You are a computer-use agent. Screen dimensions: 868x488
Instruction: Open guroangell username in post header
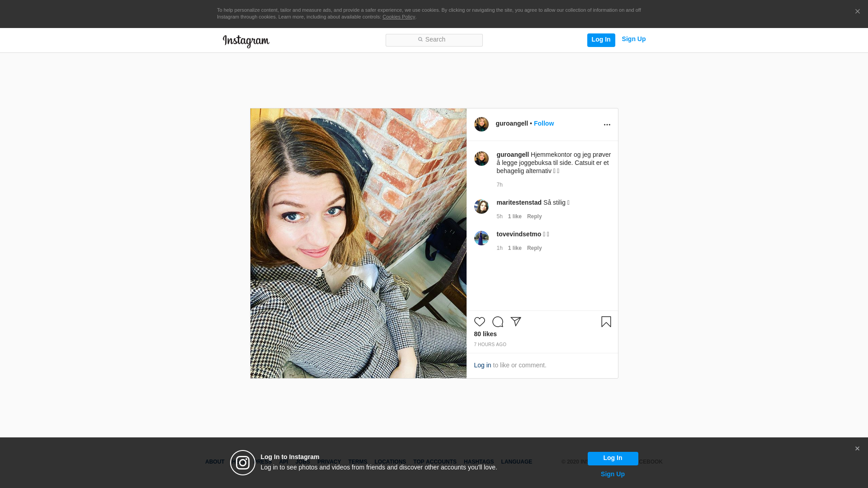512,123
